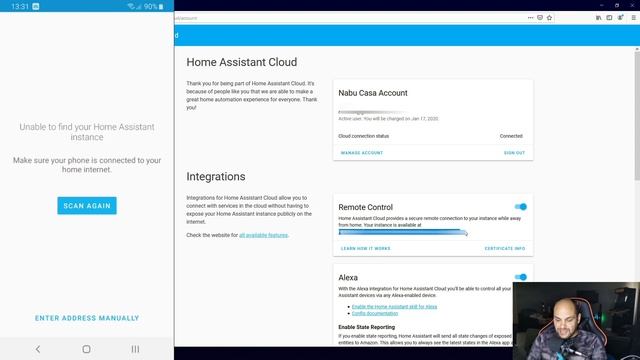This screenshot has width=640, height=360.
Task: Open the Firefox account icon
Action: [x=620, y=18]
